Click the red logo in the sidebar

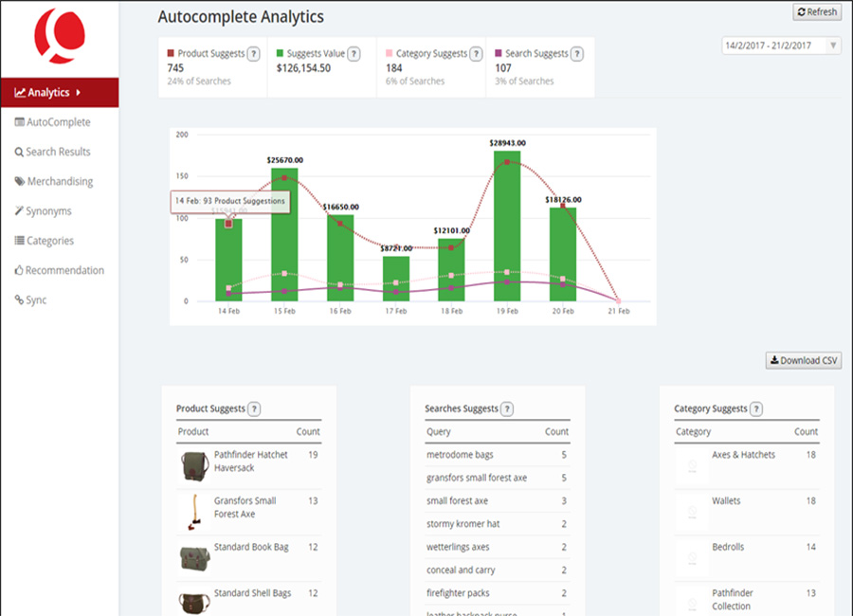[x=60, y=36]
